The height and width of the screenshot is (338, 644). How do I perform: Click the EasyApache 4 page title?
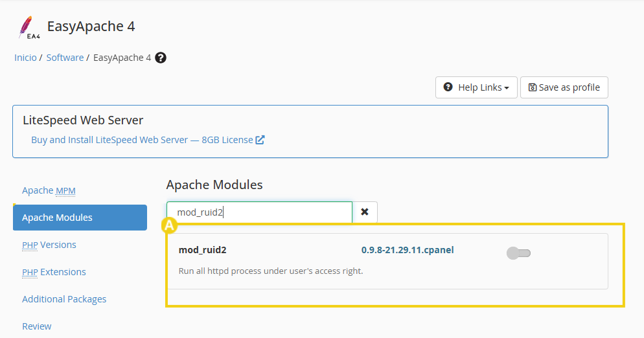point(91,27)
